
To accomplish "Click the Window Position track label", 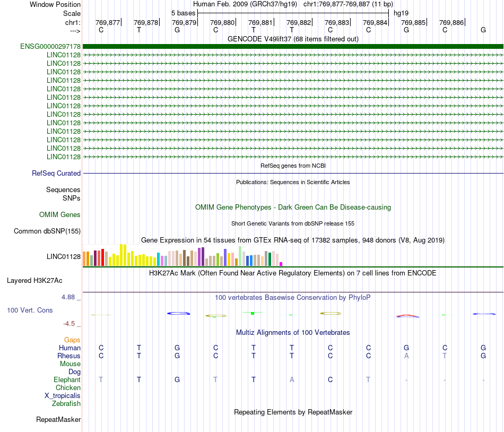I will click(x=55, y=4).
